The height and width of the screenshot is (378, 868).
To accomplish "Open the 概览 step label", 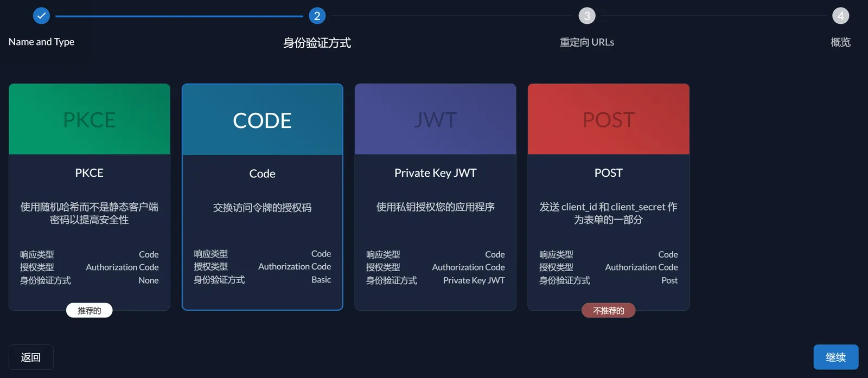I will click(840, 42).
